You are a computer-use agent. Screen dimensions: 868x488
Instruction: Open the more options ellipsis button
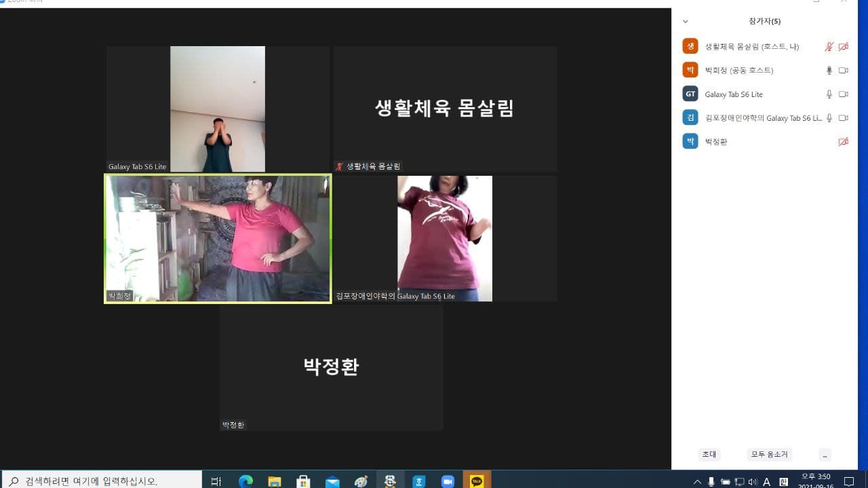click(x=825, y=455)
